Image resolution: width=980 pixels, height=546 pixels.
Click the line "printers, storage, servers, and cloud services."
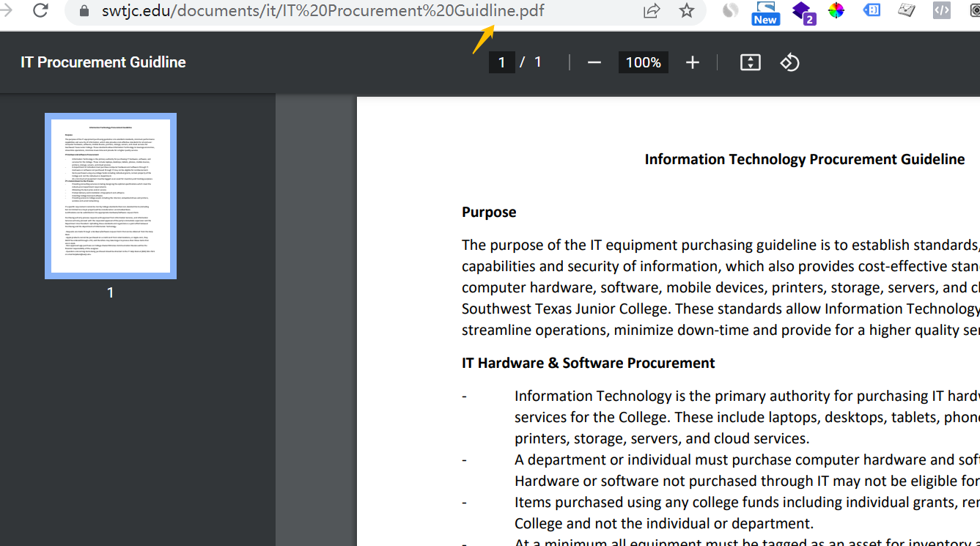coord(662,438)
